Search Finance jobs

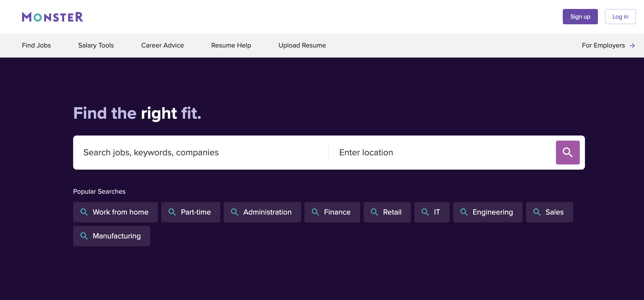coord(332,212)
